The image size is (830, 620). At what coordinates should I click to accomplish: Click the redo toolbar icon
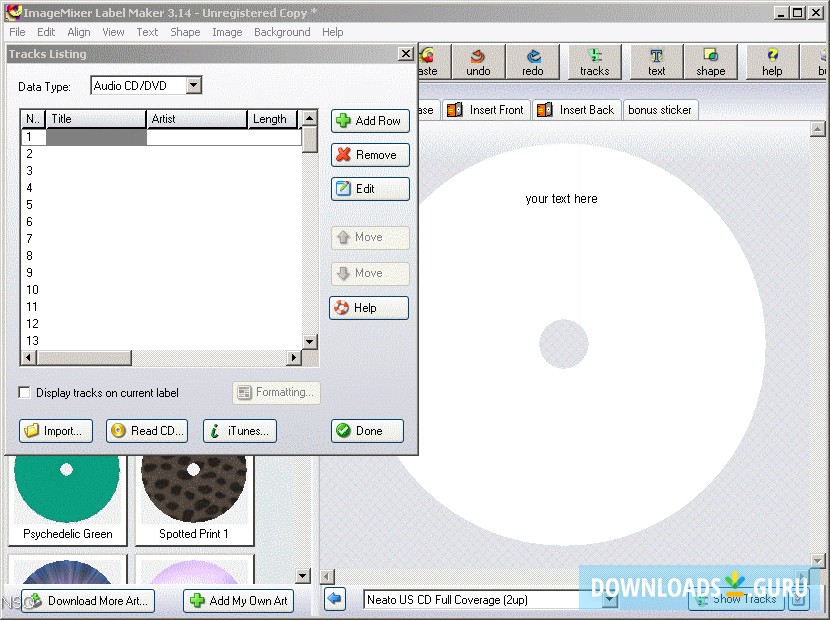click(x=533, y=62)
